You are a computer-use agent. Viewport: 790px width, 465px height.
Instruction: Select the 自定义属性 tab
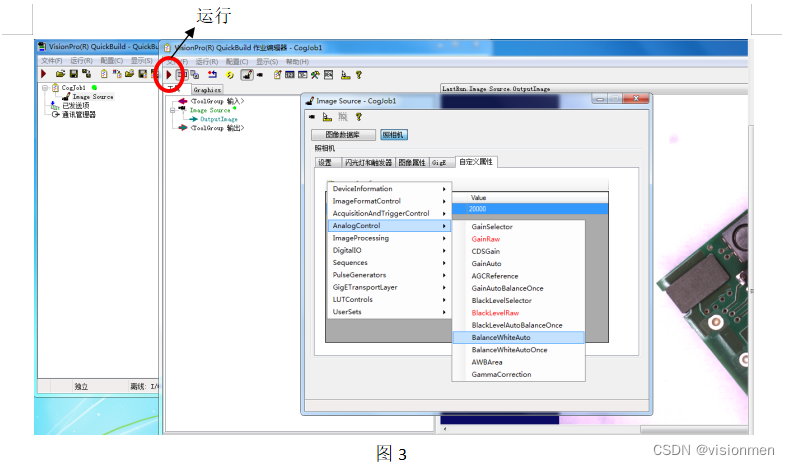(x=476, y=162)
